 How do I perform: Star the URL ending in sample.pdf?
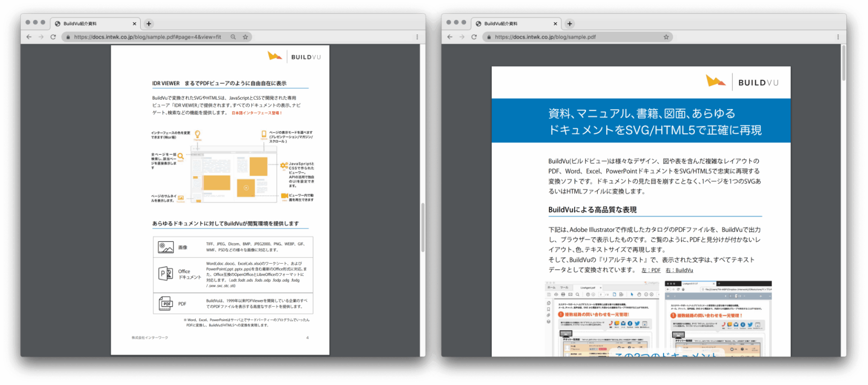pyautogui.click(x=666, y=37)
